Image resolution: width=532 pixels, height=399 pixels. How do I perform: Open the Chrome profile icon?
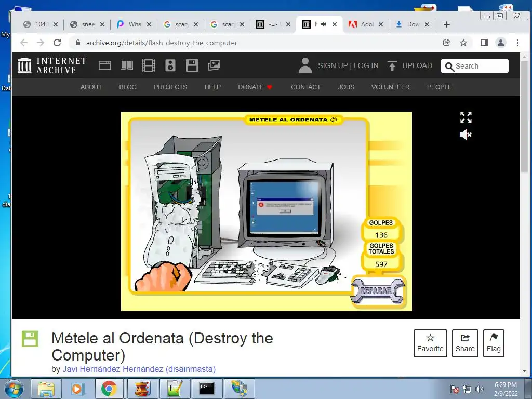point(501,43)
